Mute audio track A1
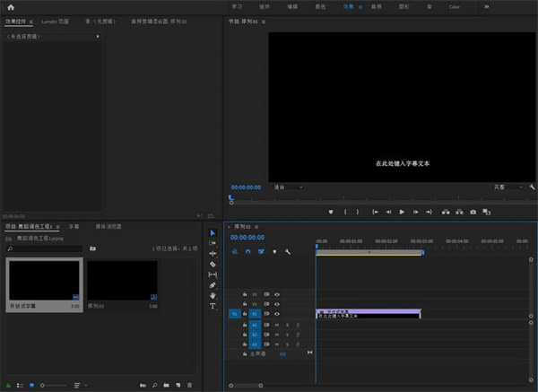538x392 pixels. click(277, 325)
